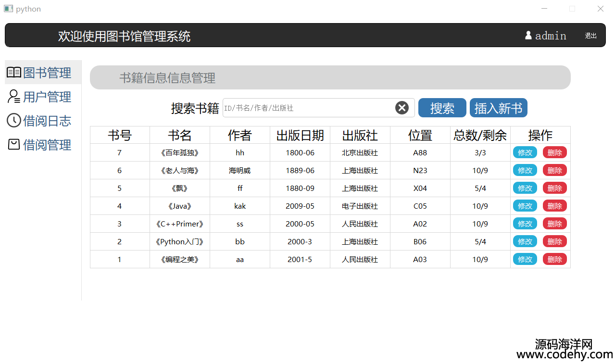
Task: Open the 用户管理 menu item
Action: 47,97
